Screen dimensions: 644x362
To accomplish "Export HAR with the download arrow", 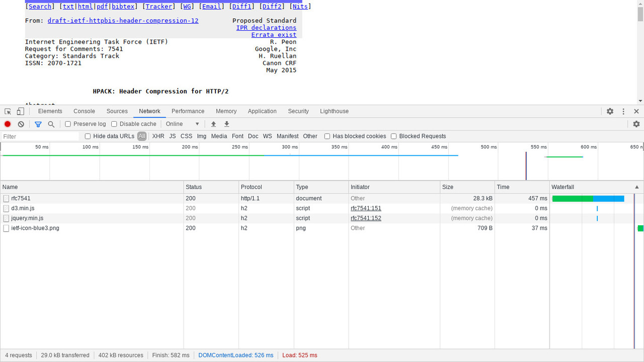I will click(x=226, y=124).
